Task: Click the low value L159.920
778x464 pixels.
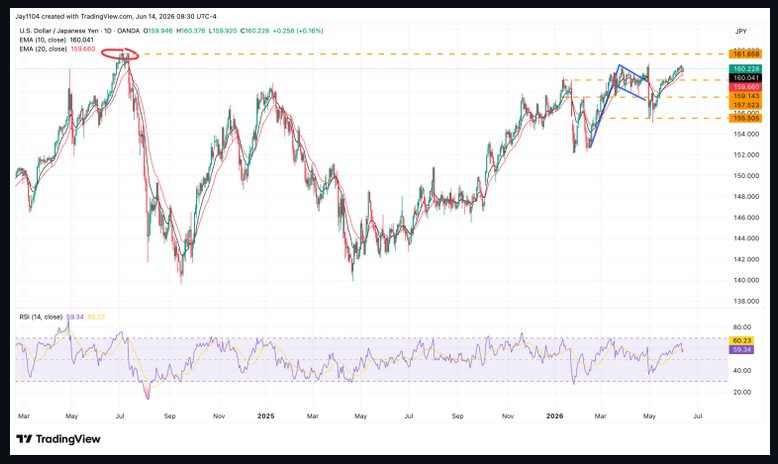Action: pyautogui.click(x=223, y=31)
